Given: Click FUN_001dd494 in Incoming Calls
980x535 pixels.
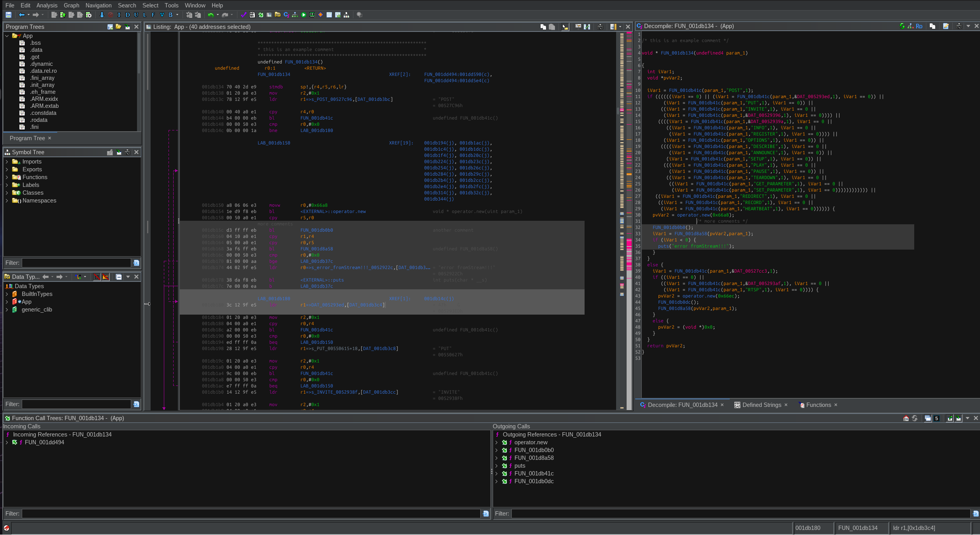Looking at the screenshot, I should (x=44, y=442).
